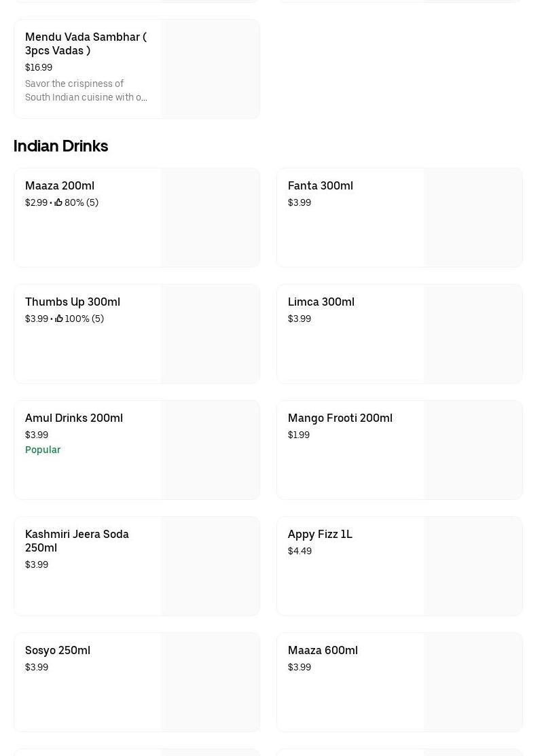Open the Mendu Vada Sambhar item title

tap(86, 43)
